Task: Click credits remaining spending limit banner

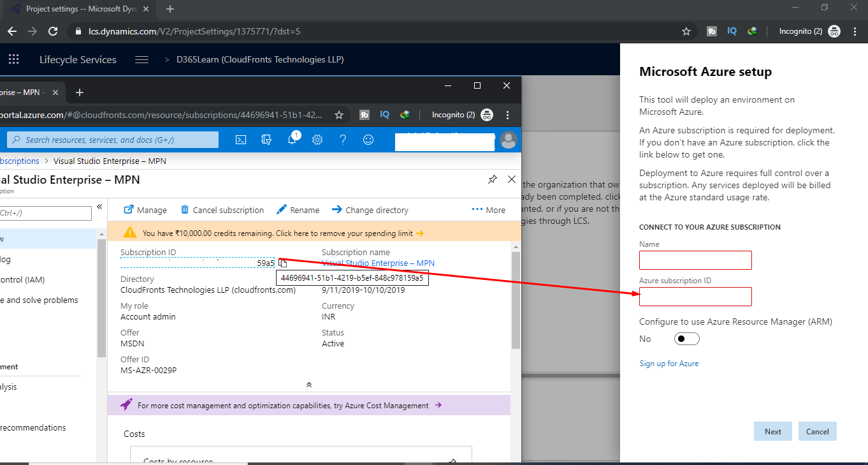Action: click(309, 233)
